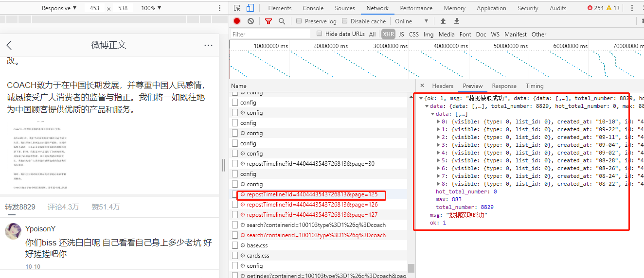The image size is (644, 278).
Task: Tick checkbox beside repostTimeline page=126 request
Action: tap(235, 204)
